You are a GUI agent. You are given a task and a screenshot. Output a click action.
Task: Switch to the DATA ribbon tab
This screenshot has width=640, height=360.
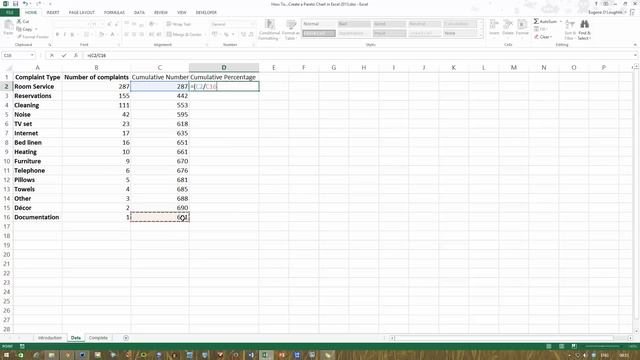click(x=139, y=12)
